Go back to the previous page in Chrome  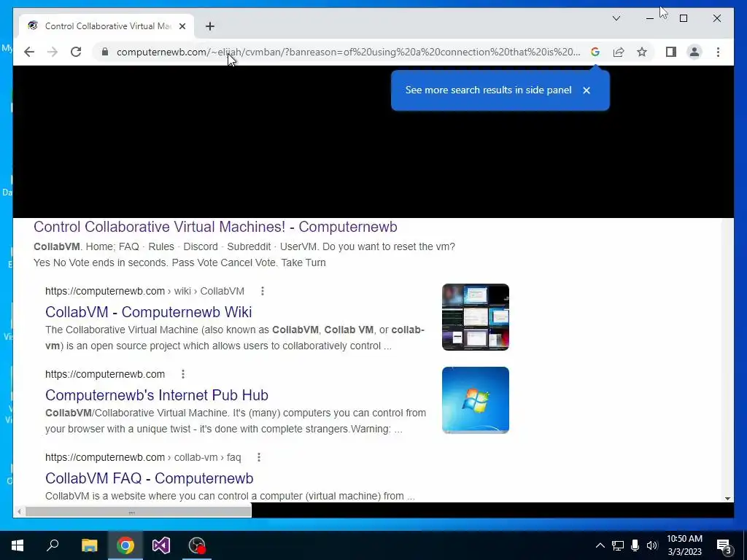click(29, 52)
